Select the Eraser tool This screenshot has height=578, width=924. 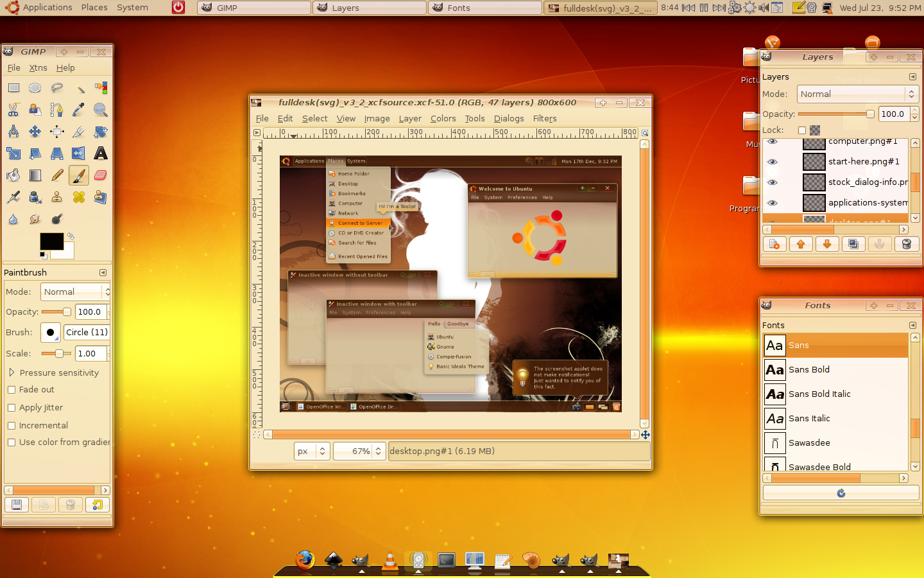point(101,175)
